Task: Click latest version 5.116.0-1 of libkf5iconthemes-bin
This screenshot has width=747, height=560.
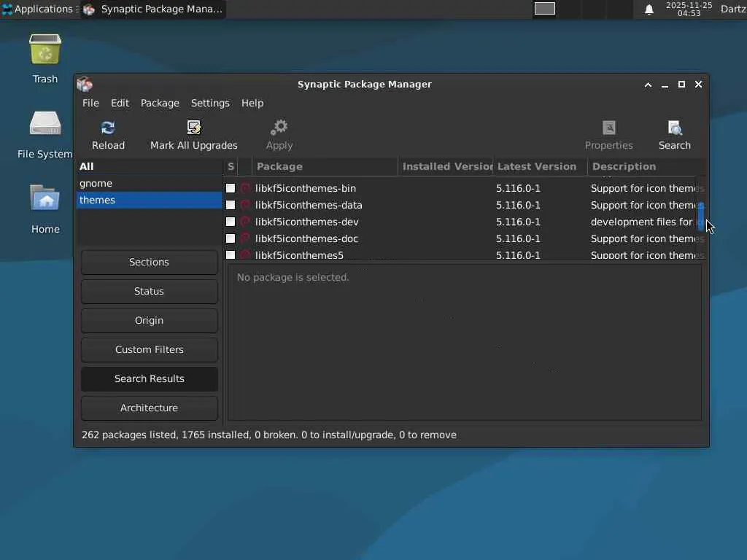Action: tap(518, 188)
